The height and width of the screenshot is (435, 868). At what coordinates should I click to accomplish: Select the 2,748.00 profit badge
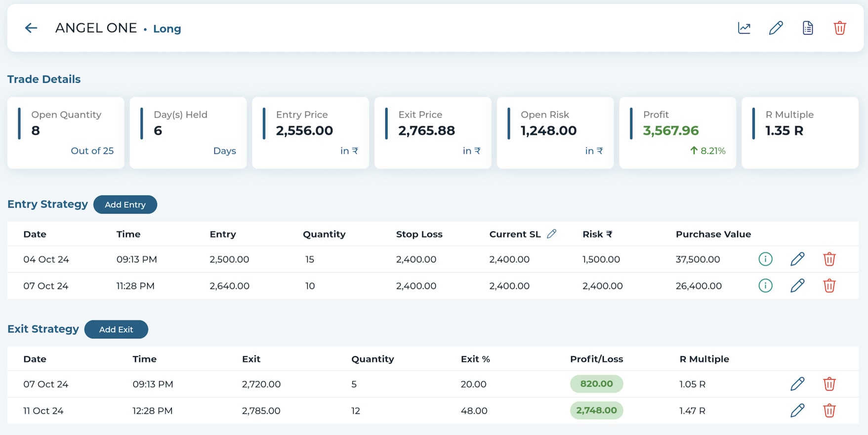pyautogui.click(x=596, y=410)
